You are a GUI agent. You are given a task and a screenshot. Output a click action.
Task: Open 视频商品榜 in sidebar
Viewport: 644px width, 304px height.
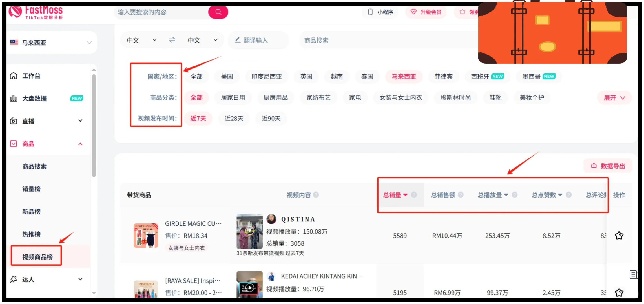coord(37,257)
